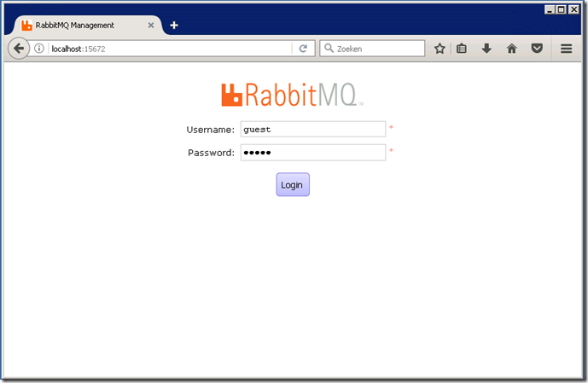588x383 pixels.
Task: Go to the home page icon
Action: (511, 49)
